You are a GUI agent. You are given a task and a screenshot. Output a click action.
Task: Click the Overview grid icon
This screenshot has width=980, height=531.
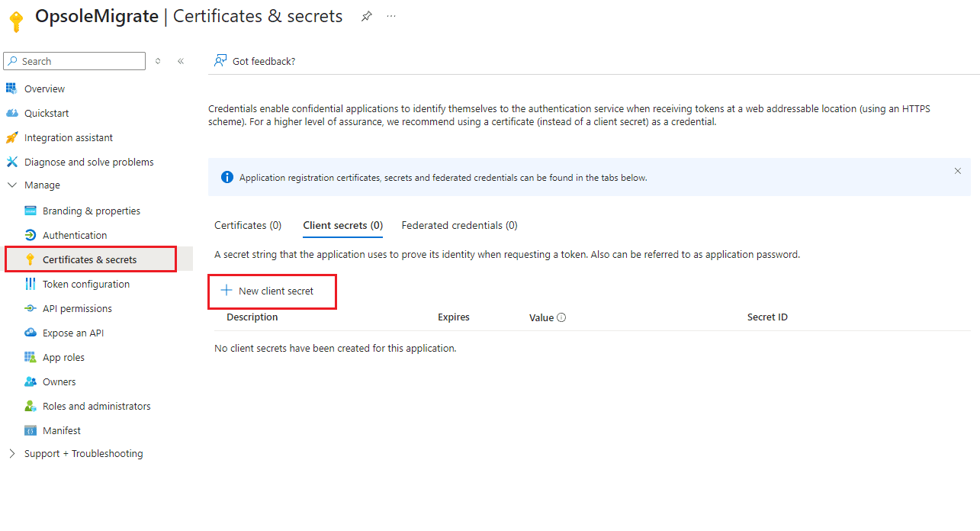click(11, 88)
